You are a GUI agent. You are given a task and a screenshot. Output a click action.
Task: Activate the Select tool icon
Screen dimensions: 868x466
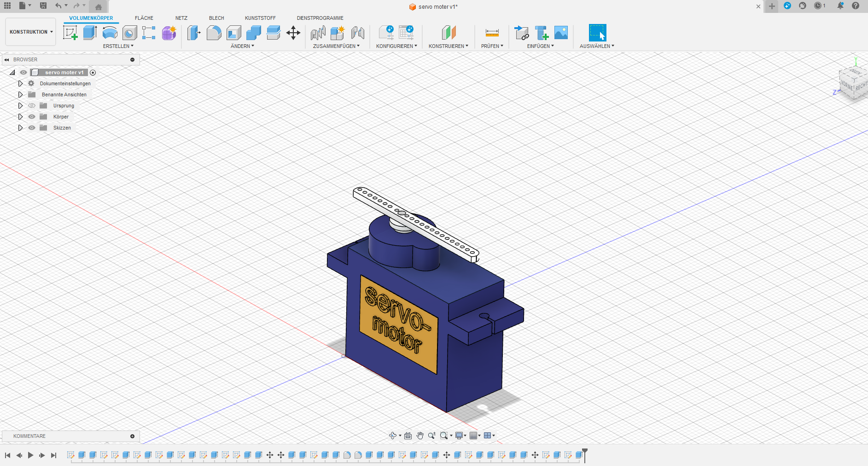tap(597, 33)
